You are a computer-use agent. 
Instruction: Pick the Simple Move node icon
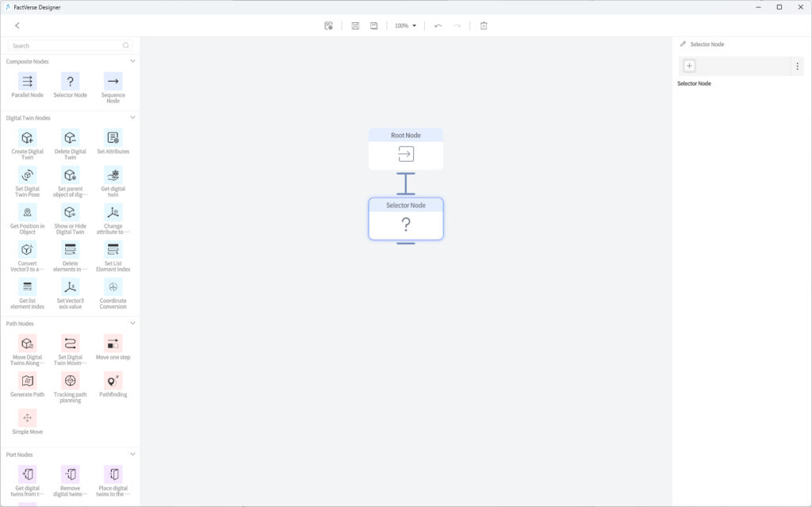coord(28,418)
